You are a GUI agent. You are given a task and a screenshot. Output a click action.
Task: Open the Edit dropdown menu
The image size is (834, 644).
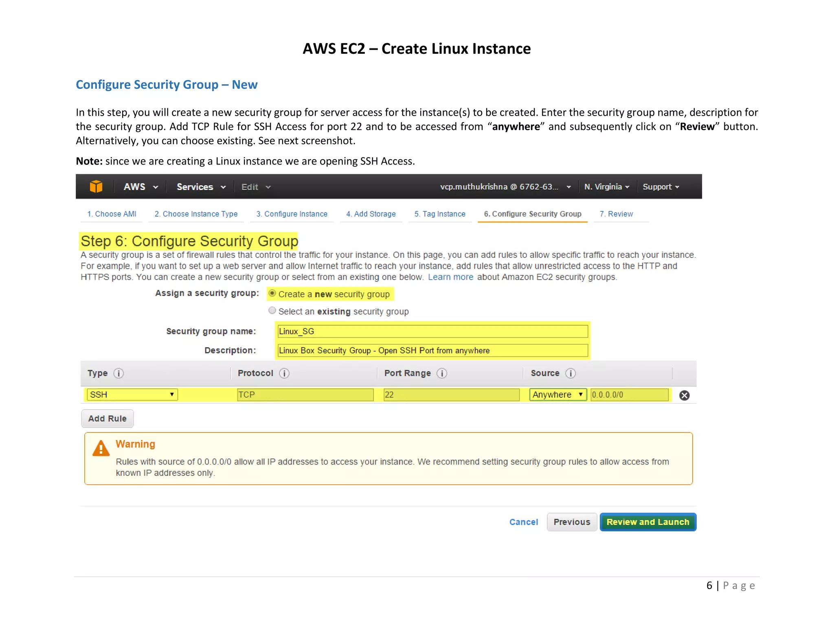pos(256,187)
